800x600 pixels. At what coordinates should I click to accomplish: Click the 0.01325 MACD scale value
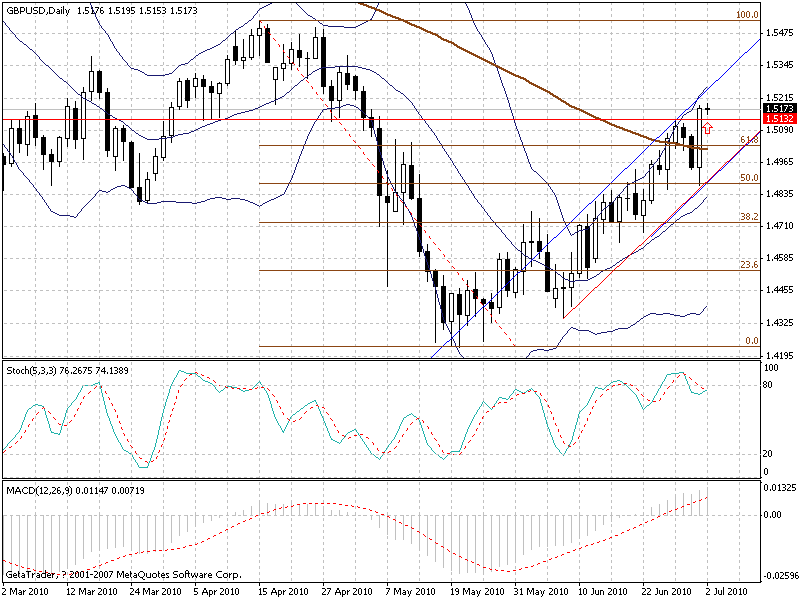[780, 488]
